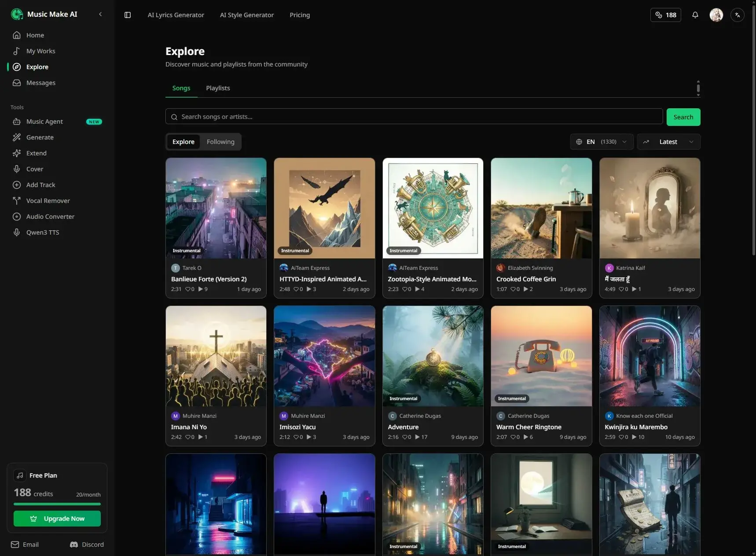This screenshot has height=556, width=756.
Task: Open the EN (1330) language dropdown
Action: tap(602, 142)
